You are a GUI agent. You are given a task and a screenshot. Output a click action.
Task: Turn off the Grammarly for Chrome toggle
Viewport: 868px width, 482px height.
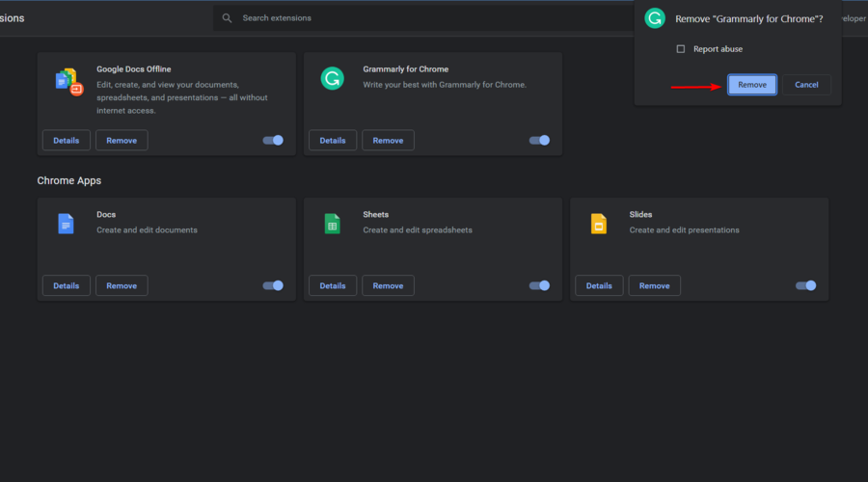pyautogui.click(x=539, y=140)
